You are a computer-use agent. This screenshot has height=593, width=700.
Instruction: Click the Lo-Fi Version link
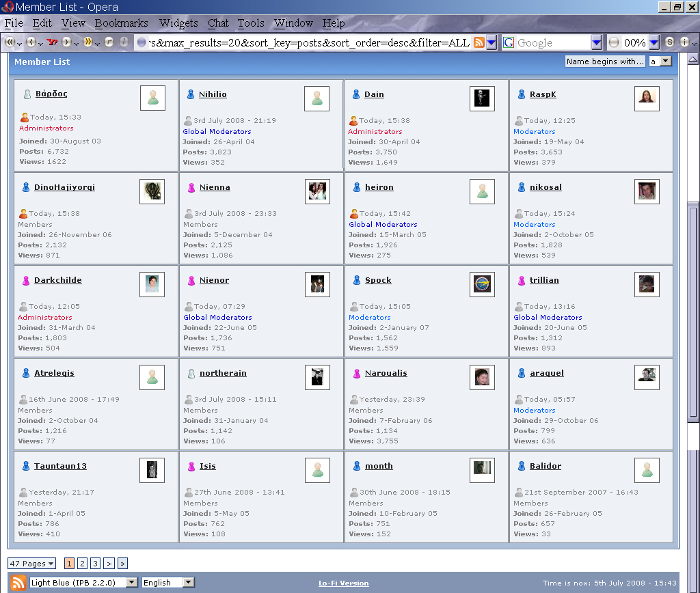(x=343, y=583)
